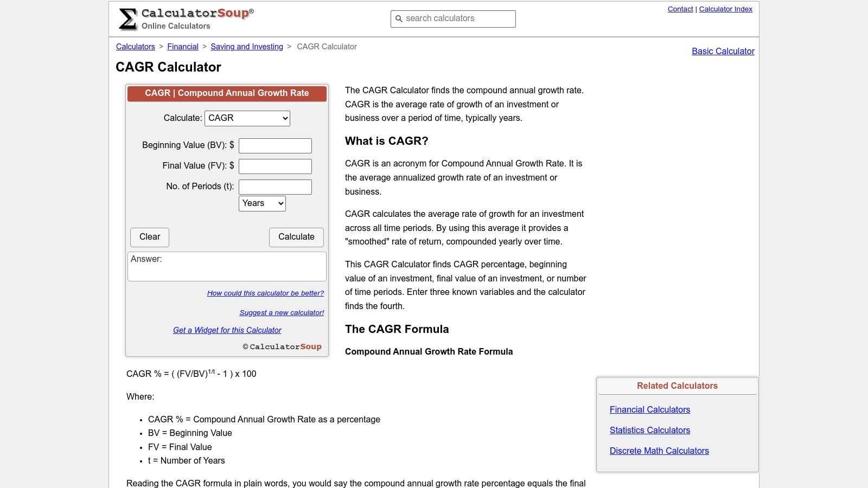Click the Beginning Value input field
The width and height of the screenshot is (868, 488).
pos(275,145)
